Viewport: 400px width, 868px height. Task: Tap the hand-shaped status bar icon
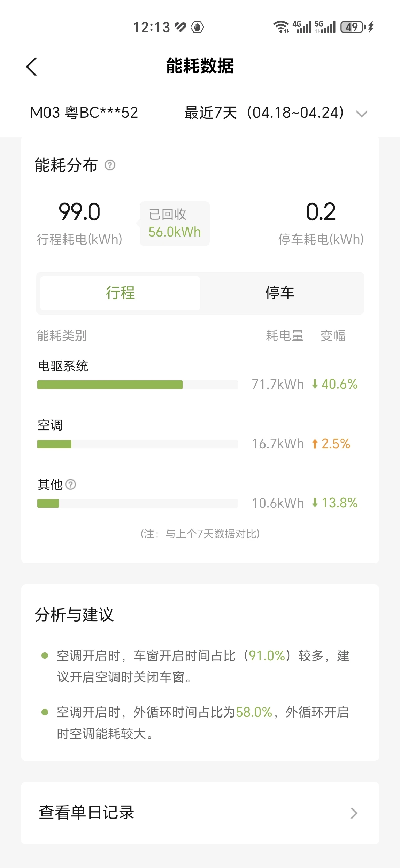click(197, 27)
